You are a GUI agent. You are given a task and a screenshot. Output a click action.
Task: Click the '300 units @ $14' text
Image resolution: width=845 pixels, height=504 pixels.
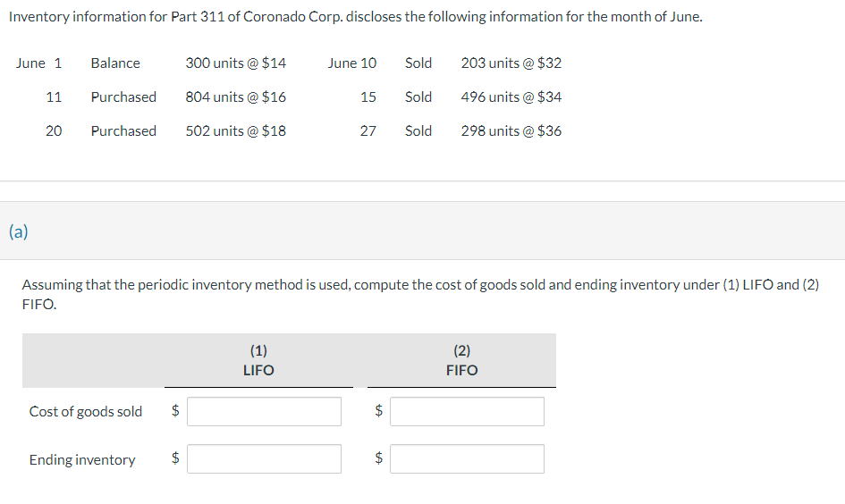tap(236, 63)
